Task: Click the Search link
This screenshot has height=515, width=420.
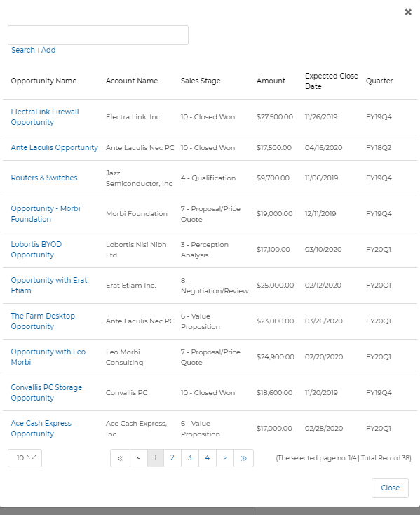Action: click(23, 50)
